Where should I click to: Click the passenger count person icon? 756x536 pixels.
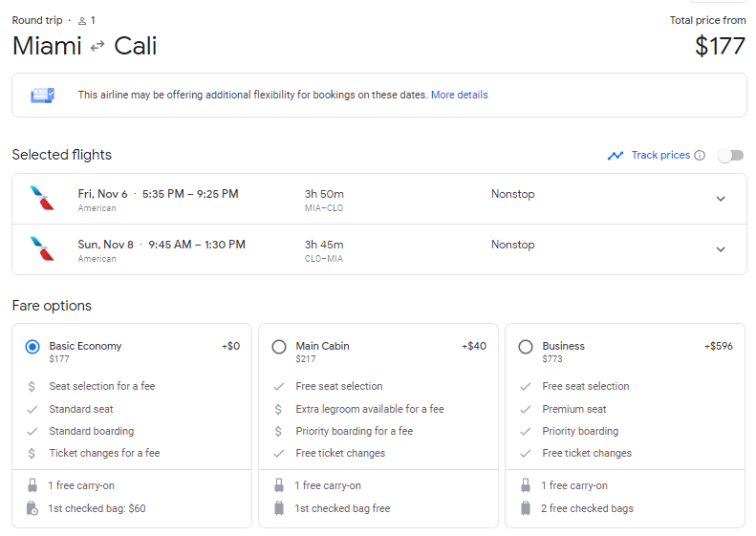click(x=82, y=20)
